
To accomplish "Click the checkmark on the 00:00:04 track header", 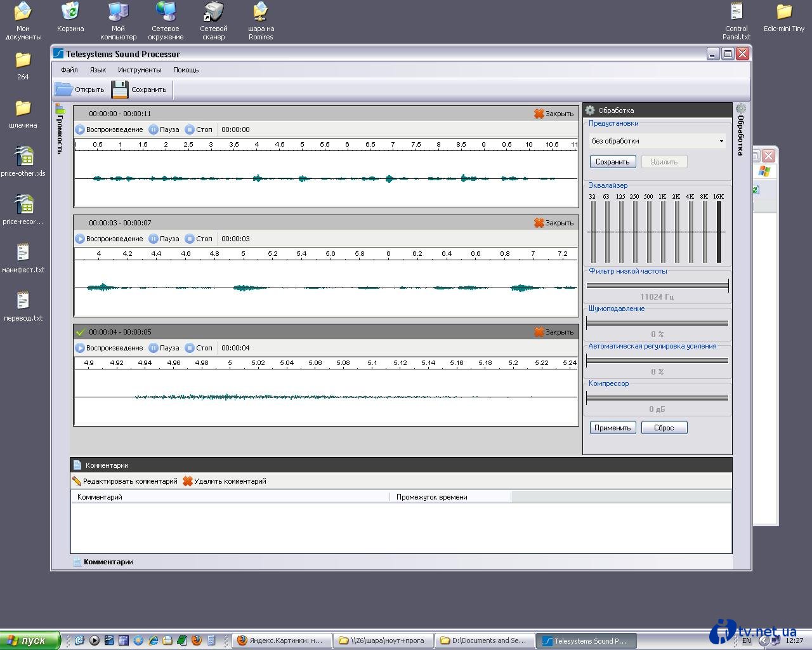I will (x=80, y=332).
